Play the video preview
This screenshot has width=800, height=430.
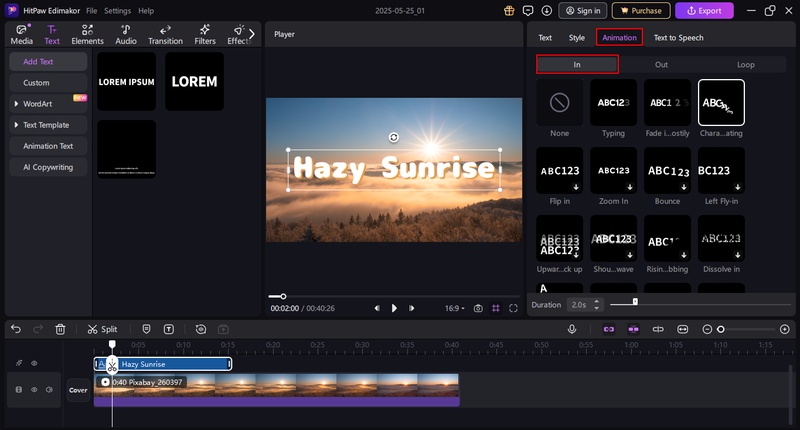[x=394, y=308]
